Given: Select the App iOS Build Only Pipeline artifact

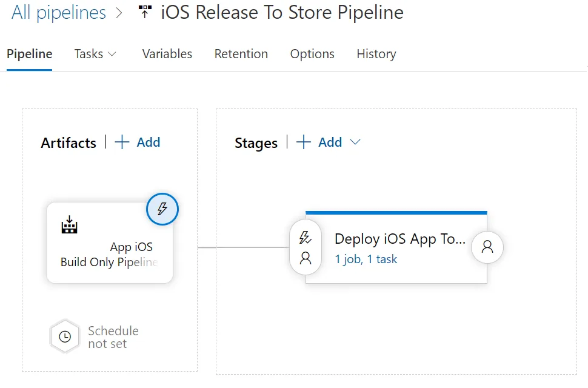Looking at the screenshot, I should click(110, 243).
